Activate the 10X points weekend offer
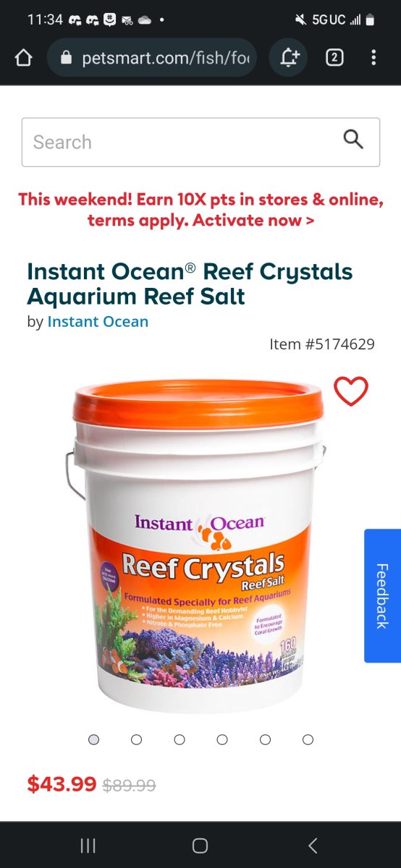The height and width of the screenshot is (868, 401). click(200, 210)
